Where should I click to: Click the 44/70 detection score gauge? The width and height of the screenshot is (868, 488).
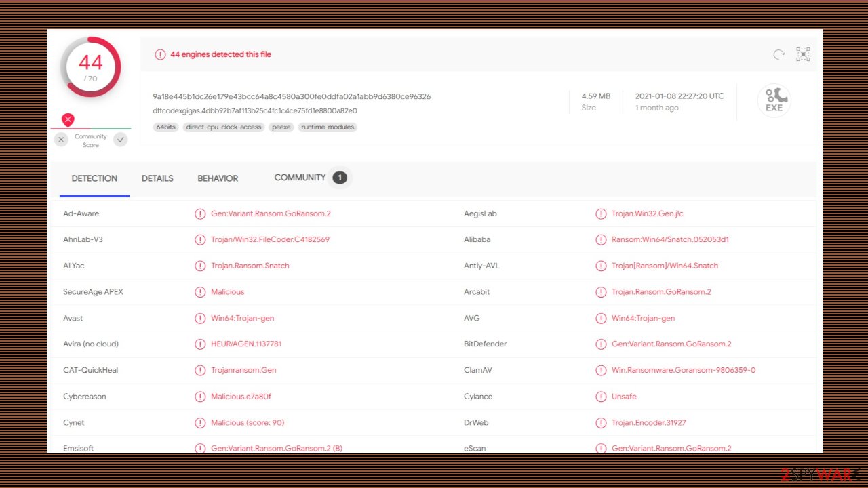tap(90, 67)
